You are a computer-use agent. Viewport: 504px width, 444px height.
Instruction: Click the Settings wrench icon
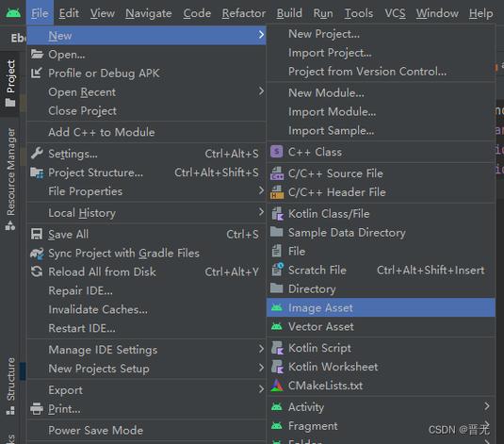click(x=37, y=154)
